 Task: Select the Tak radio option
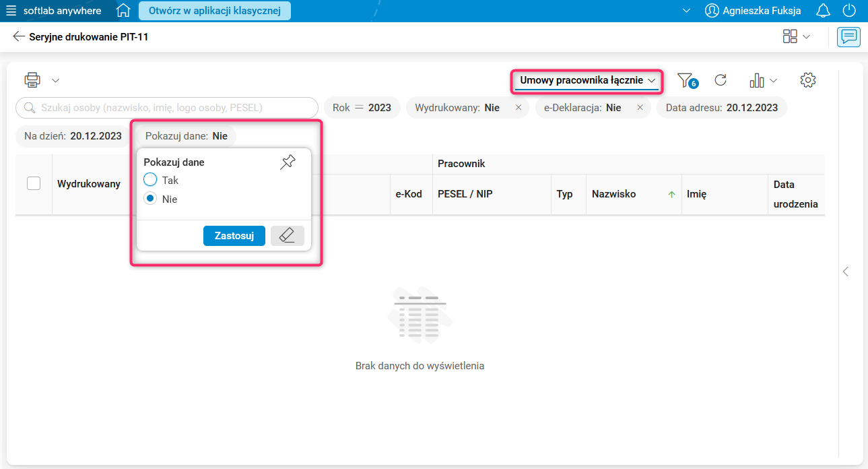[150, 180]
